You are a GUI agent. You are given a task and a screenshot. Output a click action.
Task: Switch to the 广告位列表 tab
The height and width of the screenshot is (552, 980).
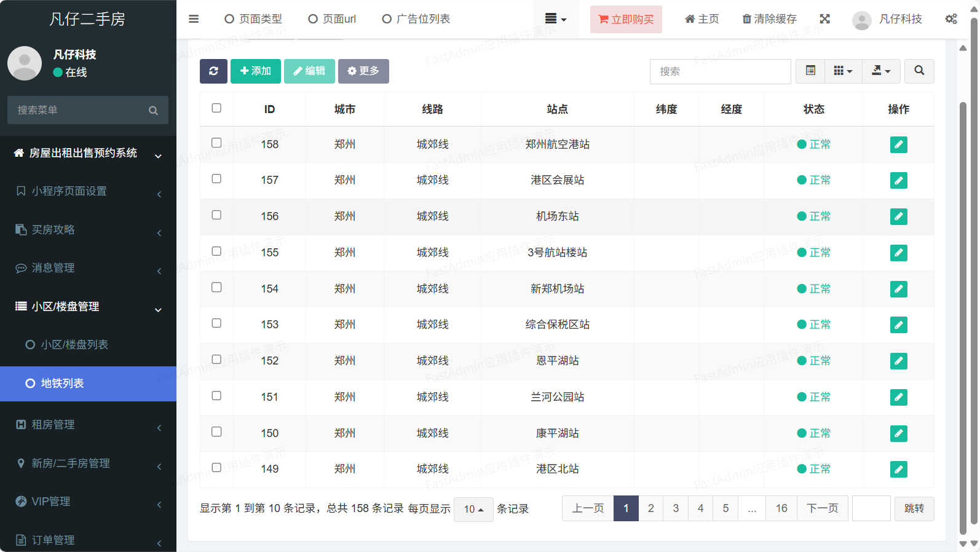[416, 19]
